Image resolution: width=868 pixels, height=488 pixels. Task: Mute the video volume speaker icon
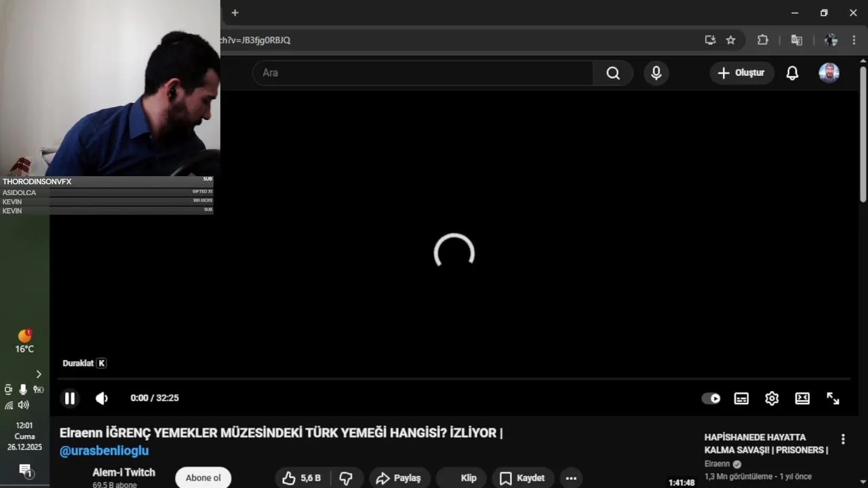tap(102, 399)
